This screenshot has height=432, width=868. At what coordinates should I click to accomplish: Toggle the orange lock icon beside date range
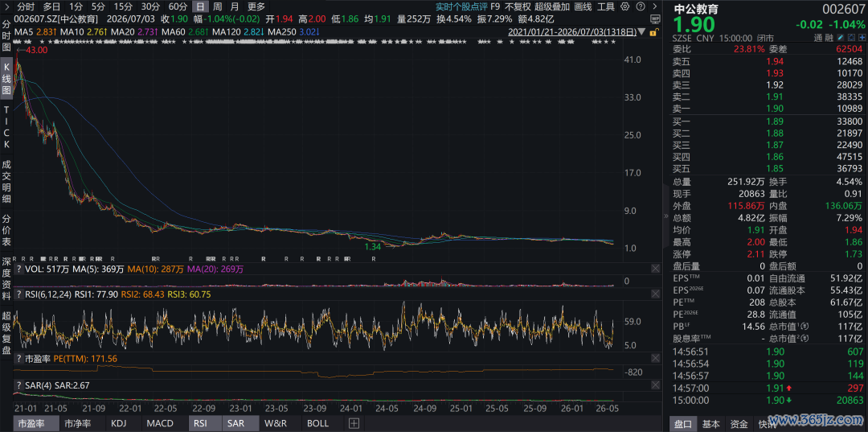[x=656, y=33]
